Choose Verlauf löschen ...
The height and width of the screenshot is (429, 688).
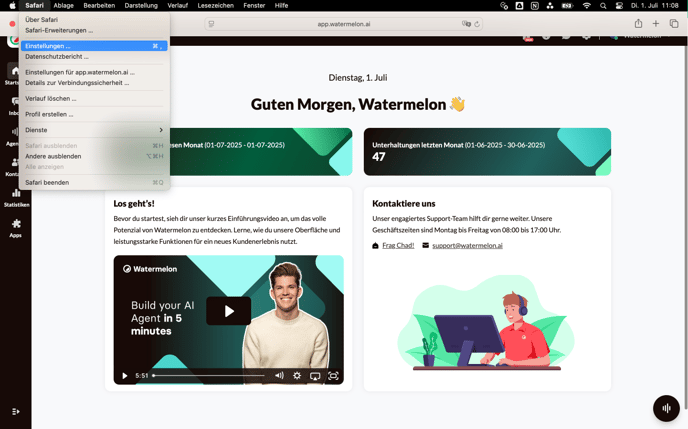(94, 99)
